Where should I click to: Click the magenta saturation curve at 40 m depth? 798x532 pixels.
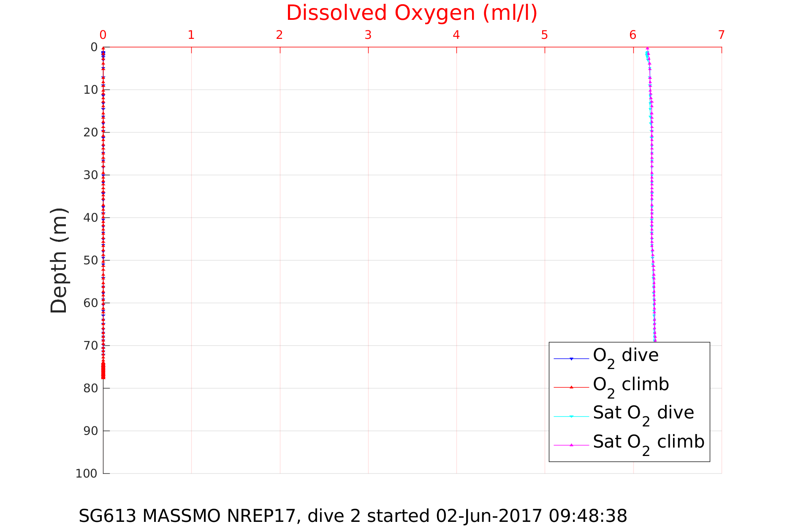point(652,217)
